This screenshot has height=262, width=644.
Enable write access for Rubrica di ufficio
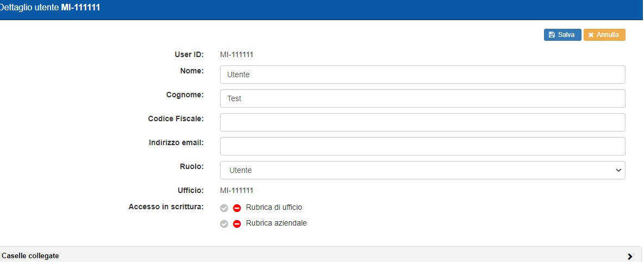pos(224,208)
